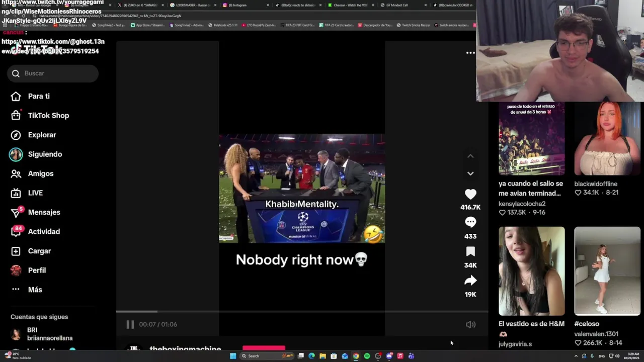Open File Explorer from taskbar
The image size is (644, 362).
323,356
